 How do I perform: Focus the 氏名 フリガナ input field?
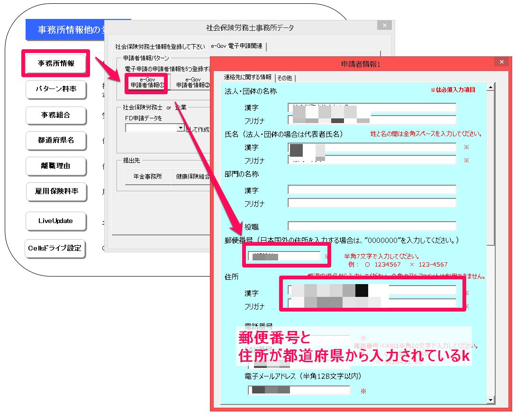371,160
